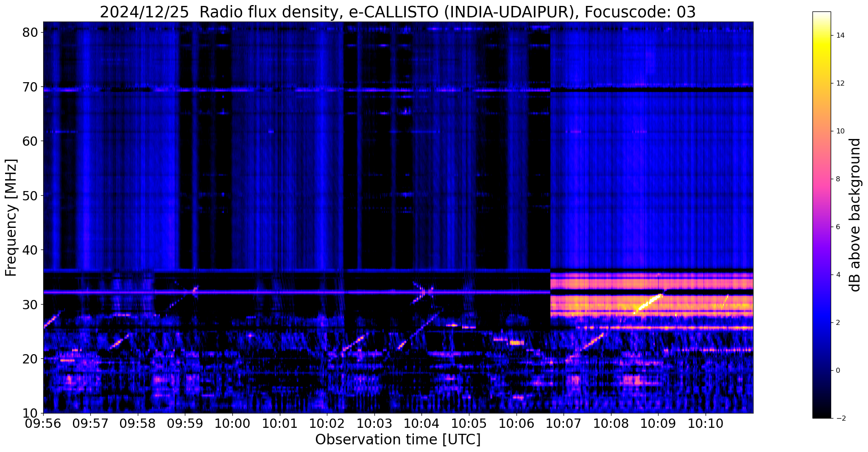
Task: Click the 'dB above background' colorbar label
Action: pos(856,215)
